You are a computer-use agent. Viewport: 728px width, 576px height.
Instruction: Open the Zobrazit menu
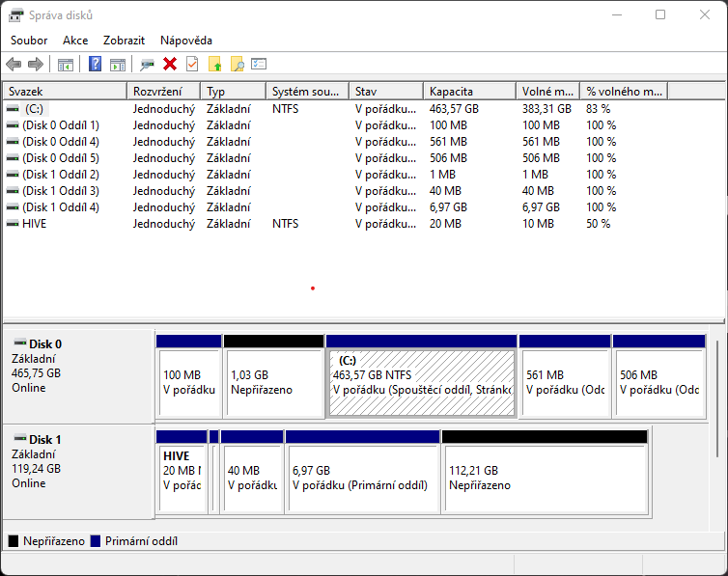click(124, 41)
